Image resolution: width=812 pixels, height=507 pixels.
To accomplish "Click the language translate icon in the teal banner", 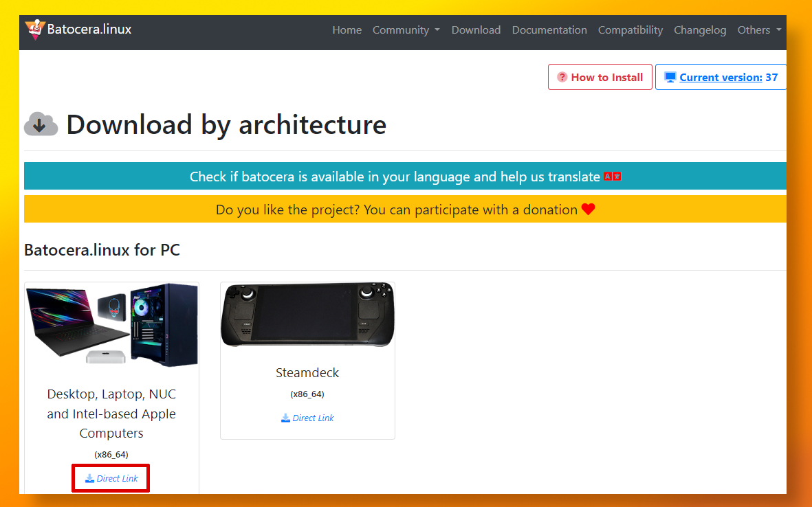I will coord(612,177).
